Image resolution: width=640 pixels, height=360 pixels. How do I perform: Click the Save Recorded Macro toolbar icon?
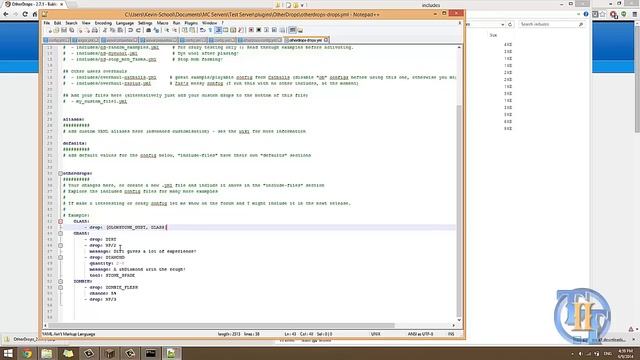click(x=282, y=30)
